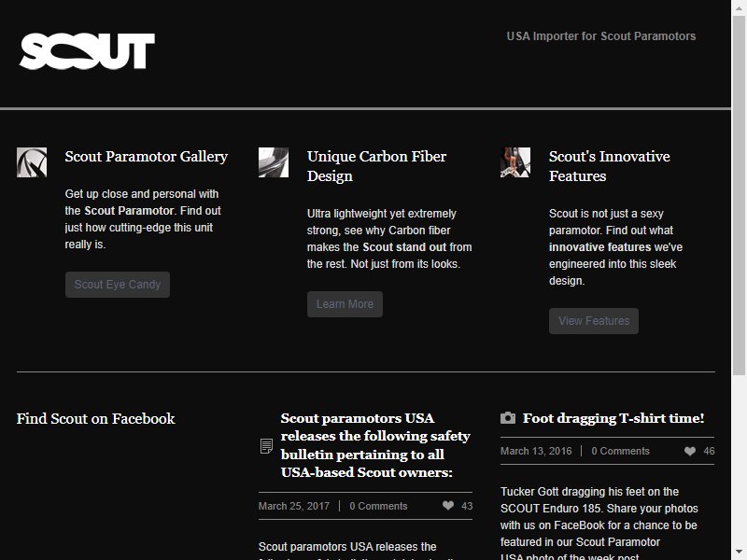Image resolution: width=747 pixels, height=560 pixels.
Task: Open the Scout Paramotor Gallery thumbnail icon
Action: (x=32, y=162)
